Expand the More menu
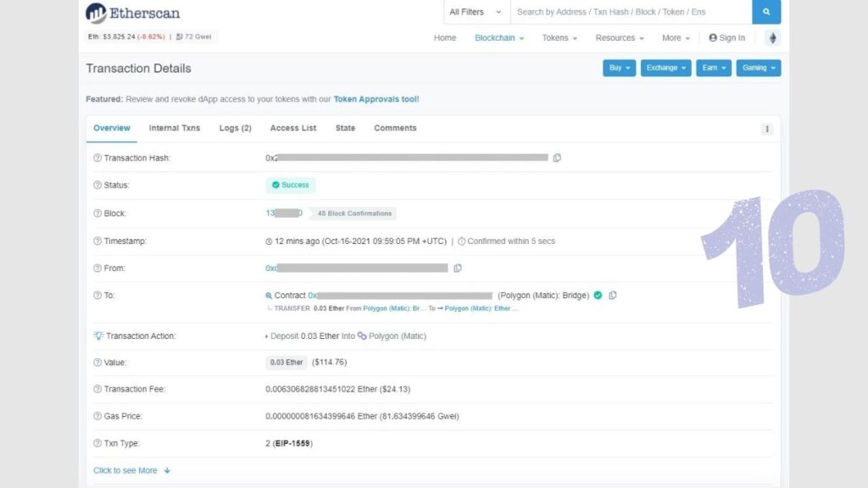 click(x=676, y=37)
